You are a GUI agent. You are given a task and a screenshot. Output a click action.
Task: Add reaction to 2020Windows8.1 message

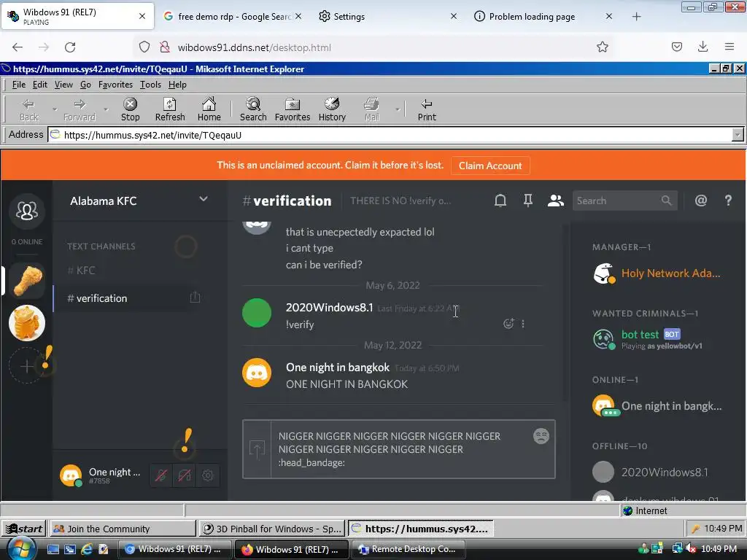(x=508, y=324)
